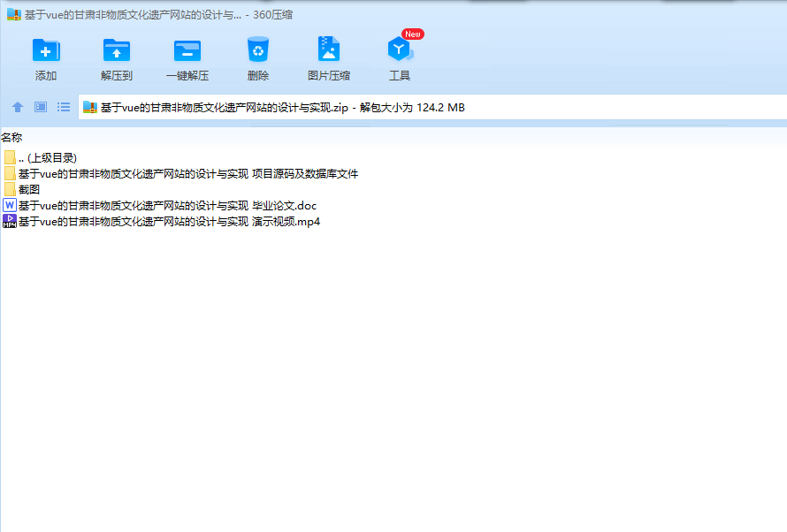Click the 解压到 (Extract to) icon
The width and height of the screenshot is (787, 532).
coord(117,50)
